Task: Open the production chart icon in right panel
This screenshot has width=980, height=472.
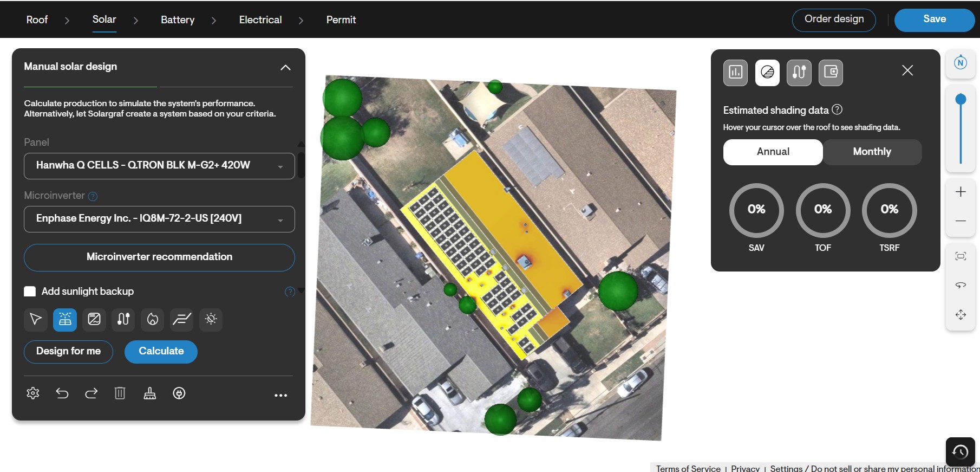Action: click(736, 73)
